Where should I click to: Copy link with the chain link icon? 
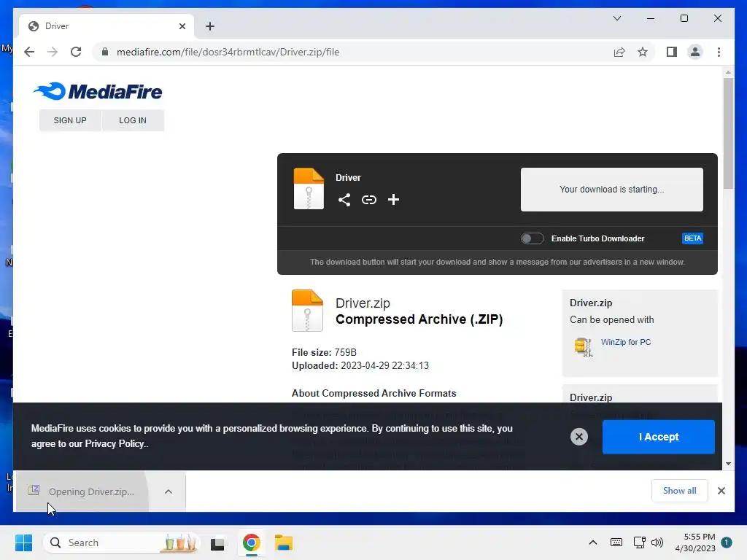pyautogui.click(x=368, y=200)
